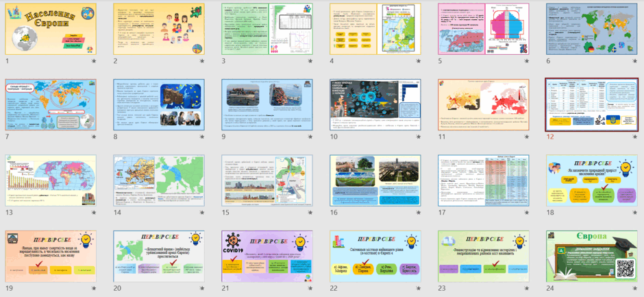This screenshot has width=644, height=297.
Task: Click the transition star icon under slide 13
Action: pyautogui.click(x=94, y=212)
